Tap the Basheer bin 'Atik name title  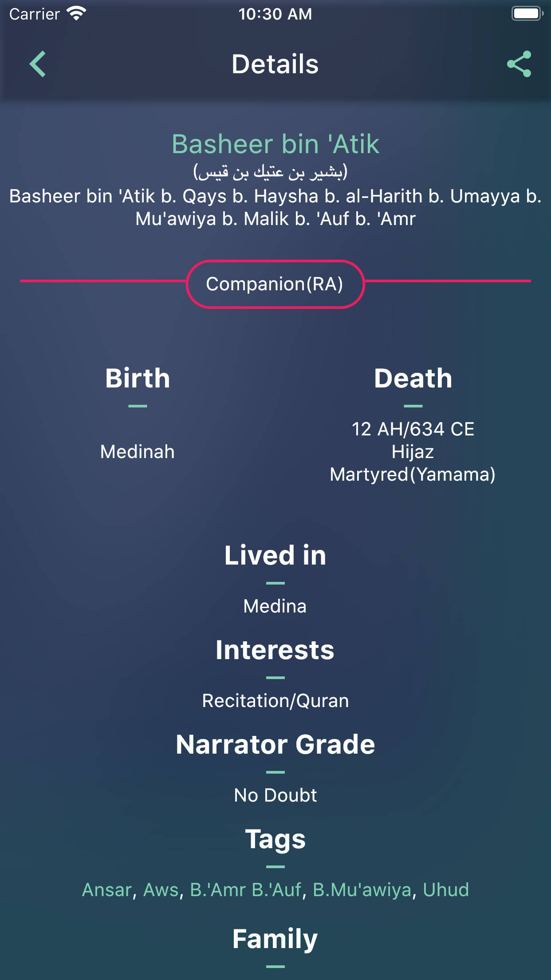coord(275,144)
